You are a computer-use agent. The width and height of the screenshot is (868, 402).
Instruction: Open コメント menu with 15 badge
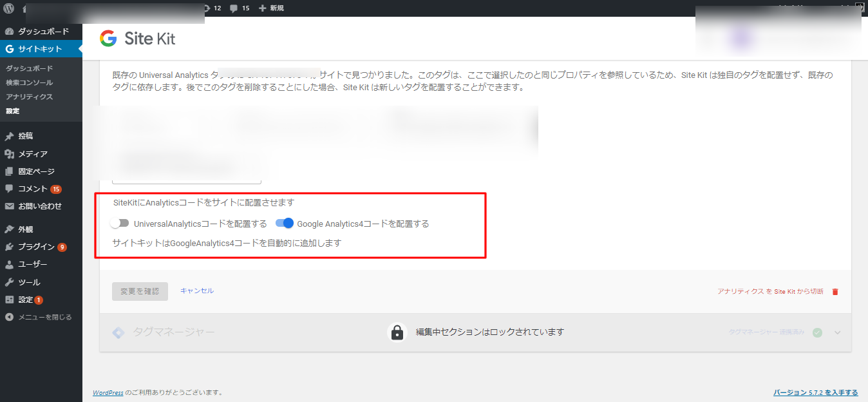click(x=41, y=189)
